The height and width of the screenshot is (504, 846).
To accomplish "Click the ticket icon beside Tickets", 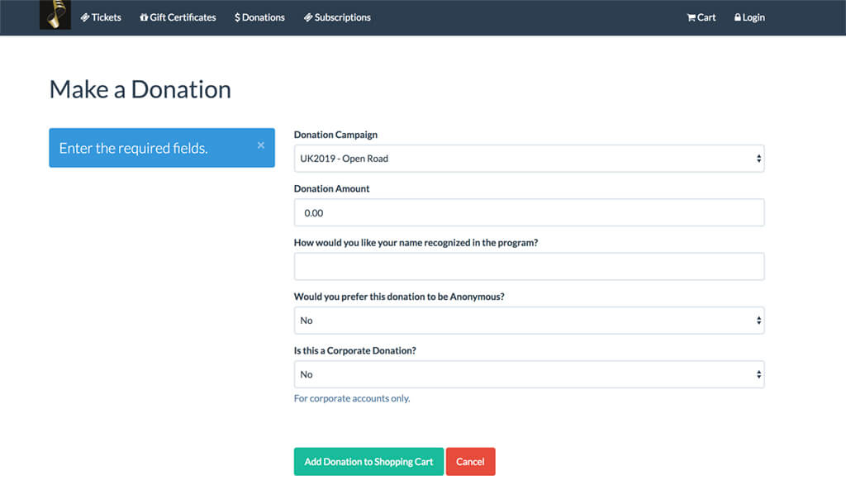I will point(85,17).
